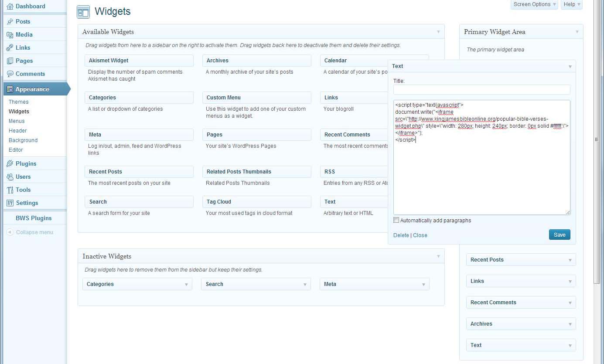Click the Tools icon in admin menu
Image resolution: width=604 pixels, height=364 pixels.
pyautogui.click(x=10, y=190)
